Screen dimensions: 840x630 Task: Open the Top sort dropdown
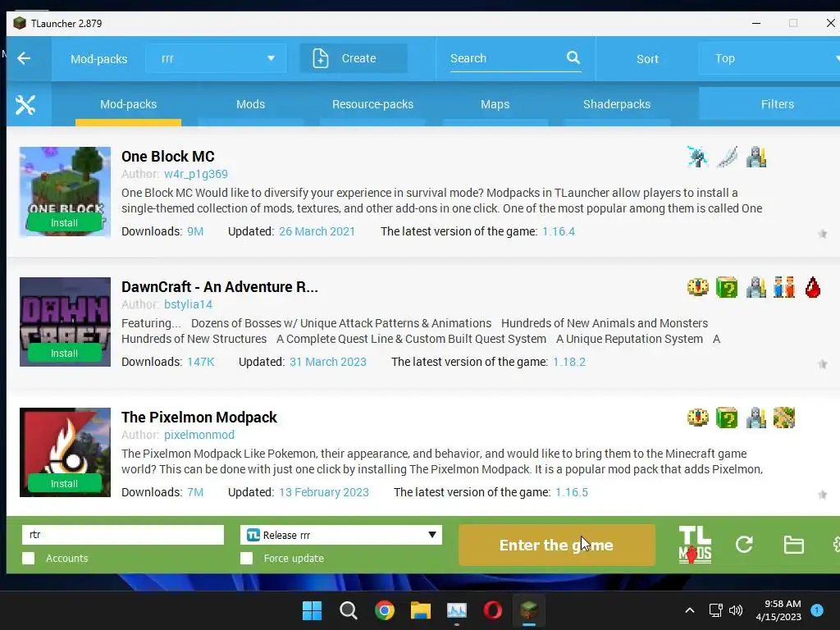click(x=769, y=58)
